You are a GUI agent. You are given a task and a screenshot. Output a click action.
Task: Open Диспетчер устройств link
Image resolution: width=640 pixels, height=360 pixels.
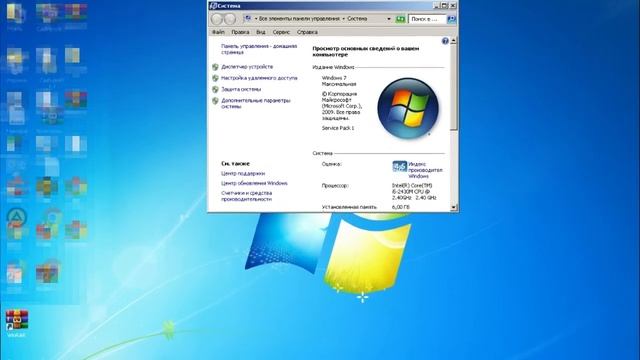[x=247, y=67]
